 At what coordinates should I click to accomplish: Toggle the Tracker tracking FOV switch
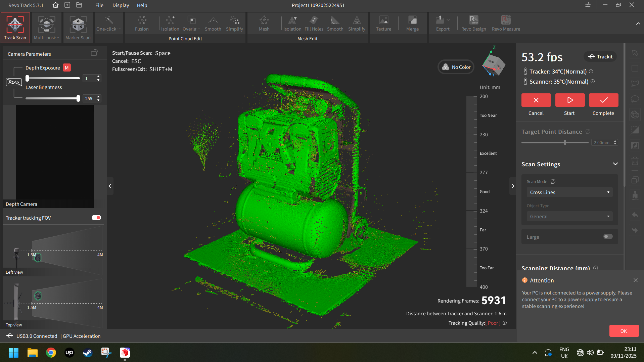coord(96,218)
